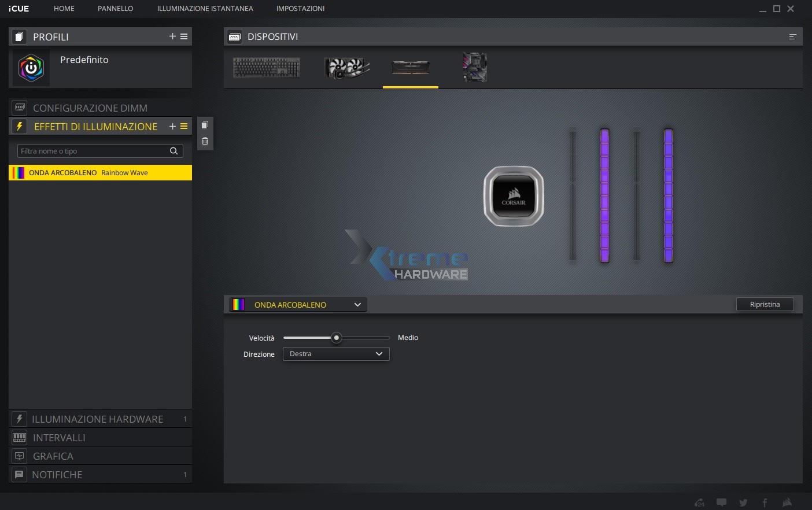Open the Dispositivi panel options icon
Image resolution: width=812 pixels, height=510 pixels.
click(x=792, y=37)
